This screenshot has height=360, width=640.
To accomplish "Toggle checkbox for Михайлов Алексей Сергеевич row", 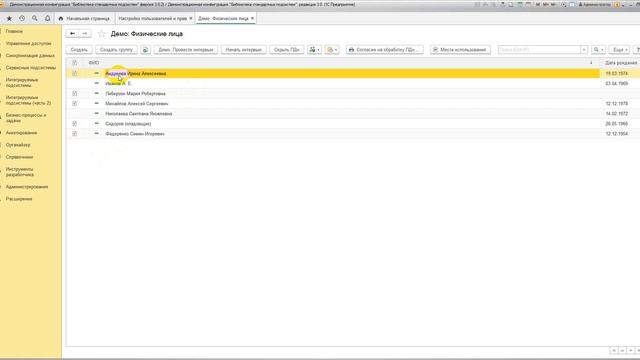I will click(x=74, y=104).
